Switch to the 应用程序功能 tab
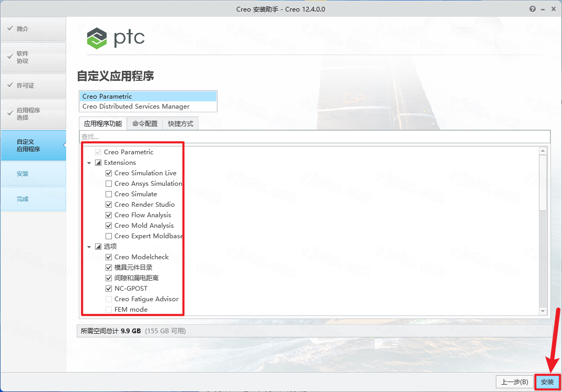 103,123
